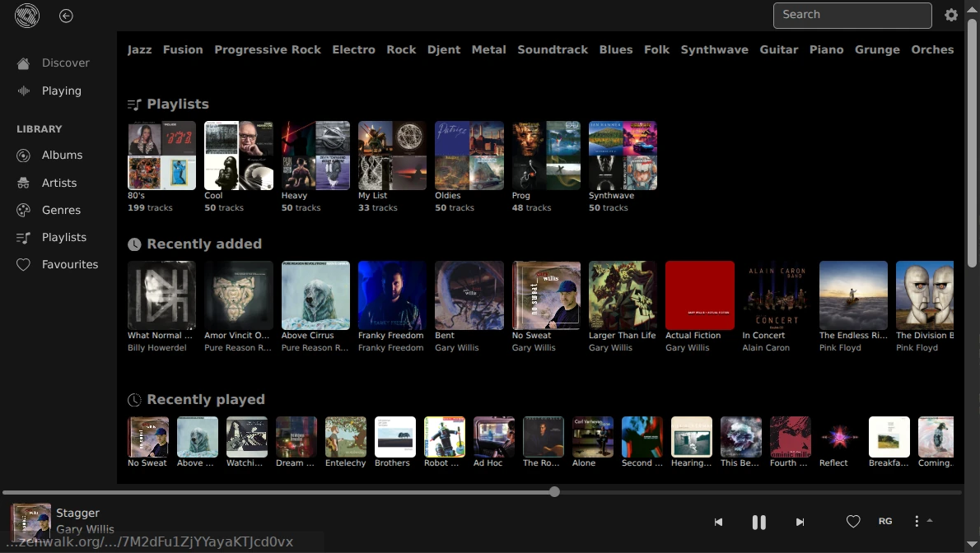Click the Albums disc icon in sidebar
Image resolution: width=980 pixels, height=553 pixels.
click(24, 156)
